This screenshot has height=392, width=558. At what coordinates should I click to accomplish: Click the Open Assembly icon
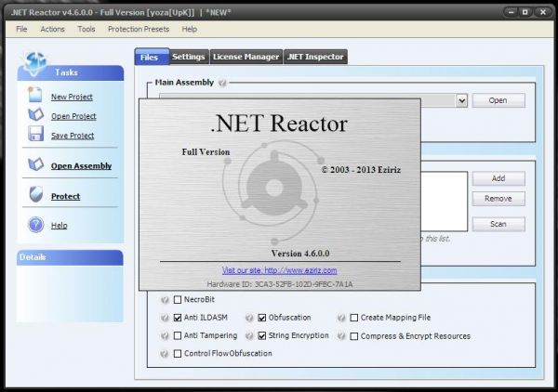(36, 164)
